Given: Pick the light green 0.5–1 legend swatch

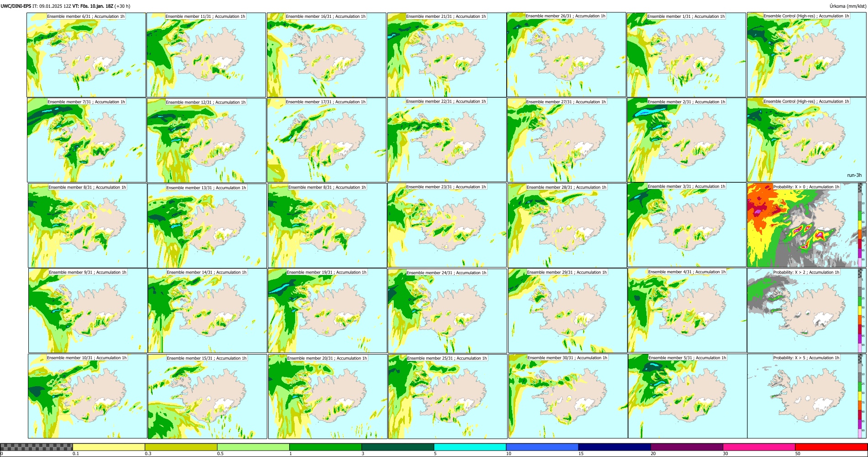Looking at the screenshot, I should (x=253, y=447).
